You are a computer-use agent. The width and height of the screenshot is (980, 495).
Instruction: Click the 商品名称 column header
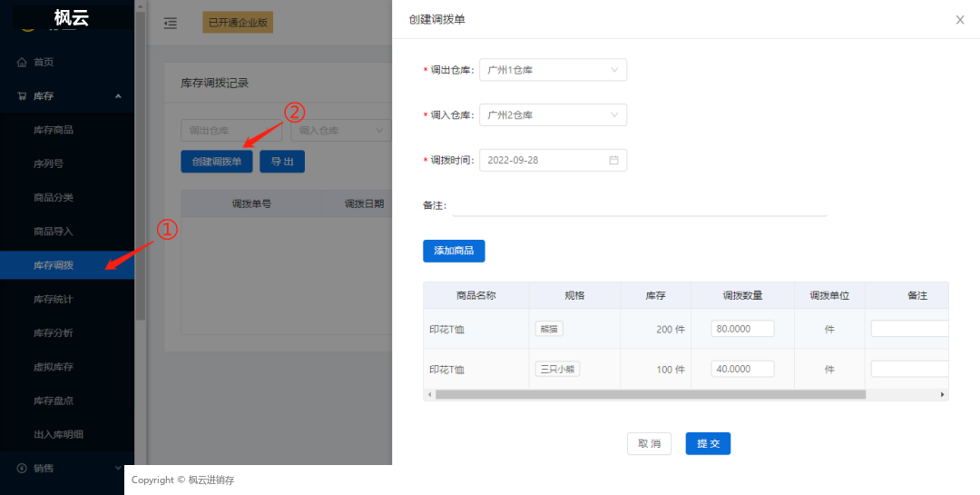click(x=476, y=295)
